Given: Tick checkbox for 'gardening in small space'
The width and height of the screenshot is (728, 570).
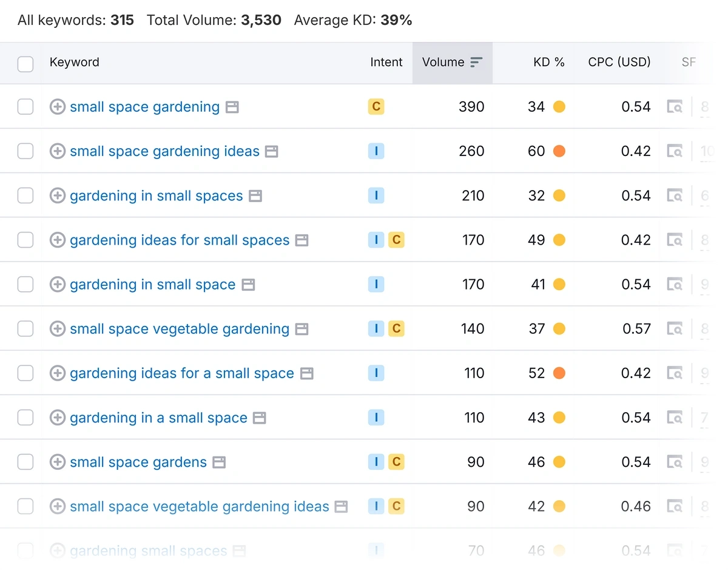Looking at the screenshot, I should (x=25, y=284).
